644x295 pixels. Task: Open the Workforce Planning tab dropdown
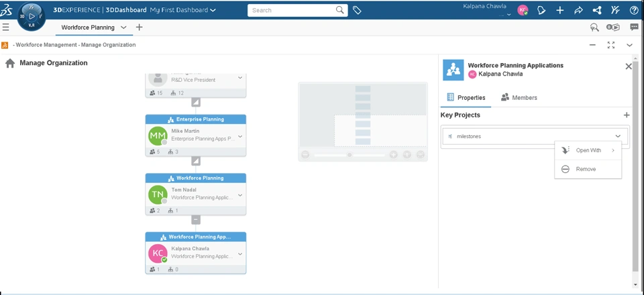tap(123, 27)
